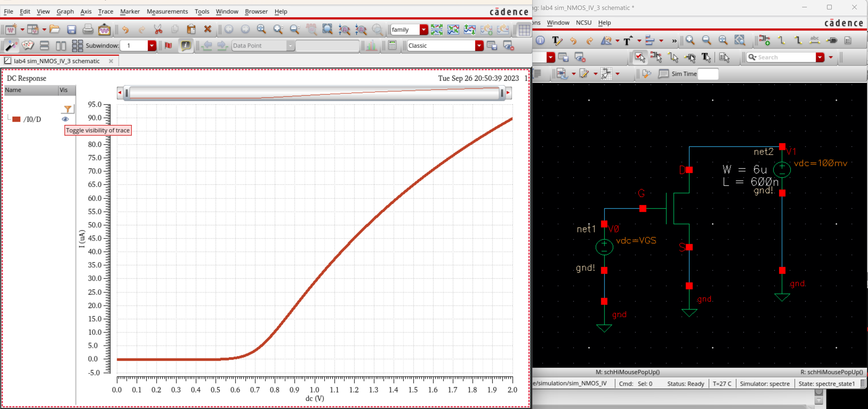
Task: Open the NCSU menu in schematic window
Action: pyautogui.click(x=583, y=23)
